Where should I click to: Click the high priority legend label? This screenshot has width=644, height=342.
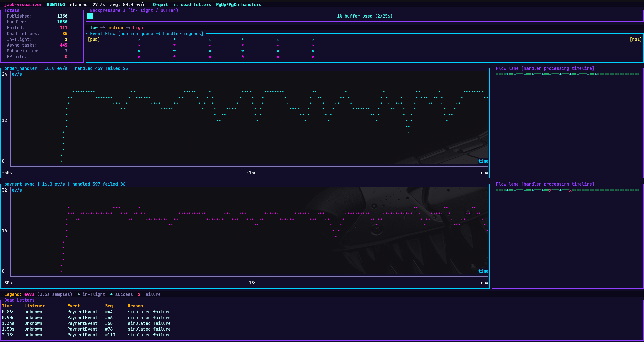coord(138,28)
